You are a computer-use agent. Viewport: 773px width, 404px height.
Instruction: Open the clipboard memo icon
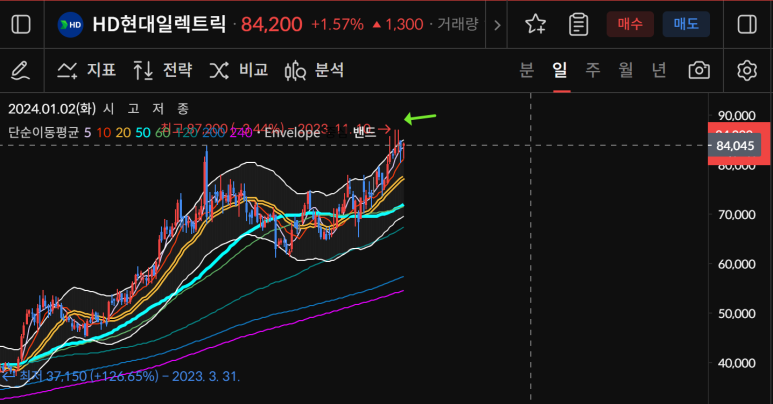click(x=578, y=24)
